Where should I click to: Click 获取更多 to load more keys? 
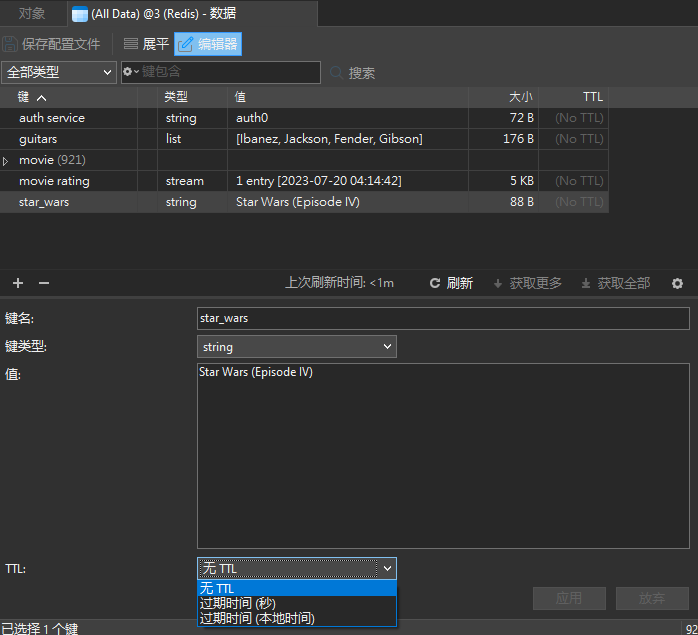tap(528, 283)
